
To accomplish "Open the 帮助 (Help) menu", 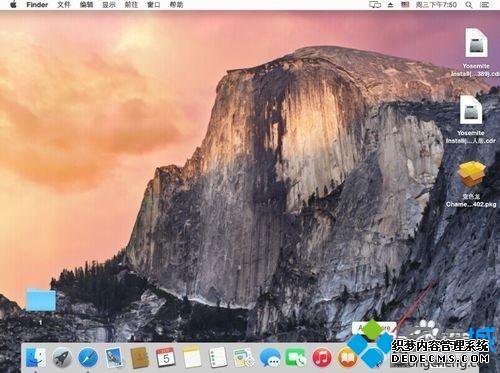I will (176, 5).
